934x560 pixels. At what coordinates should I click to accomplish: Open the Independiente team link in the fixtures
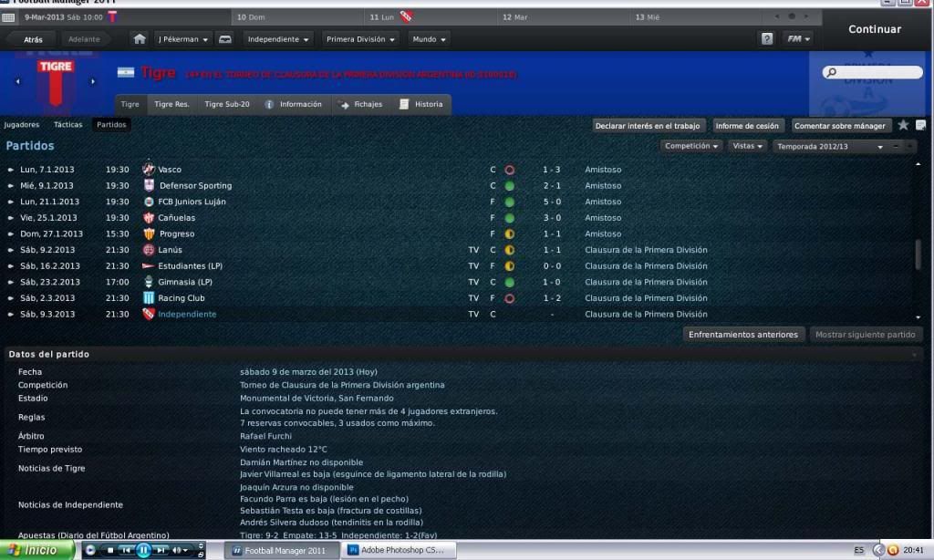pos(187,314)
